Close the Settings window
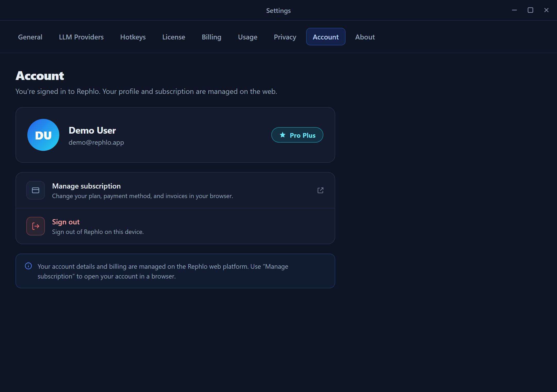This screenshot has width=557, height=392. point(546,10)
